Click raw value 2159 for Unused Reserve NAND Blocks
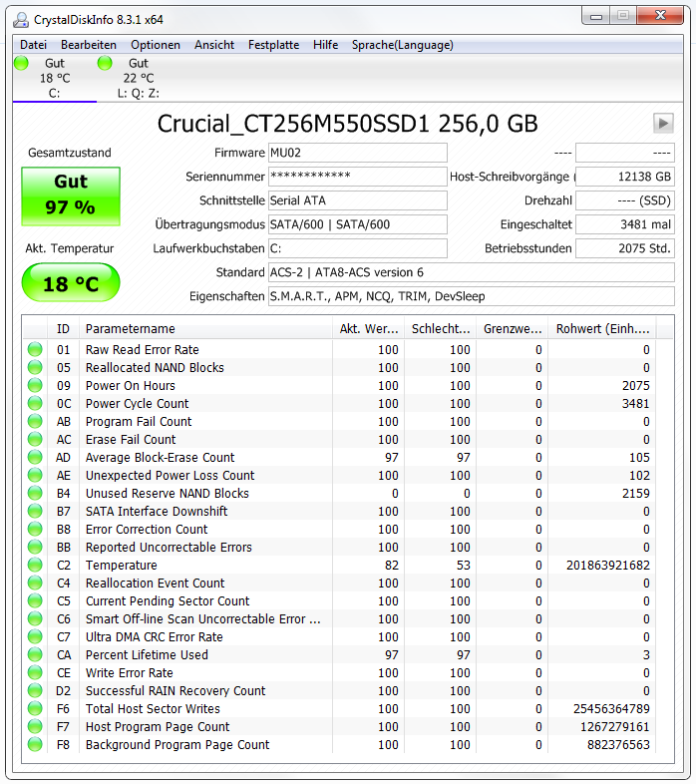 click(x=635, y=493)
